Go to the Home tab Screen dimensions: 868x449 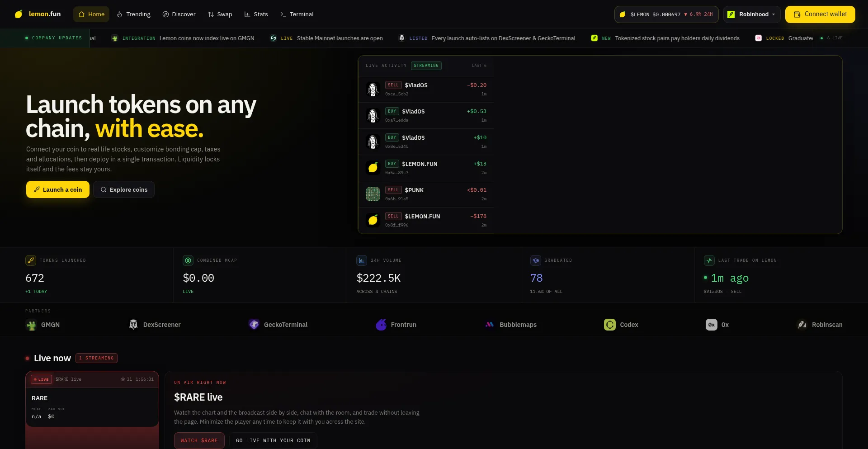91,14
